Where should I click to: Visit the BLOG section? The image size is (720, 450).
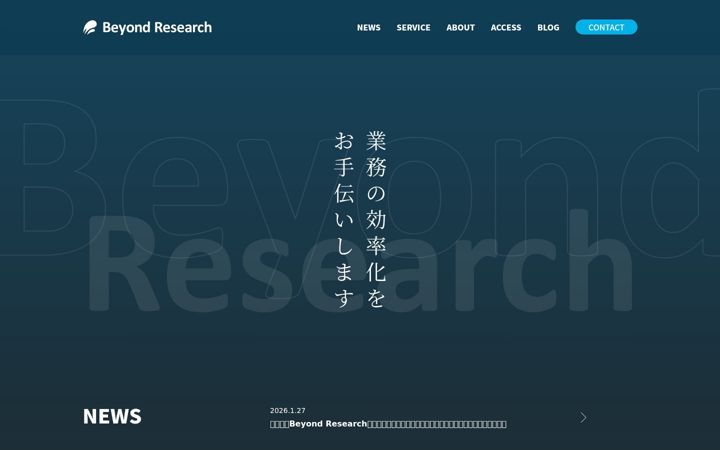[x=548, y=28]
